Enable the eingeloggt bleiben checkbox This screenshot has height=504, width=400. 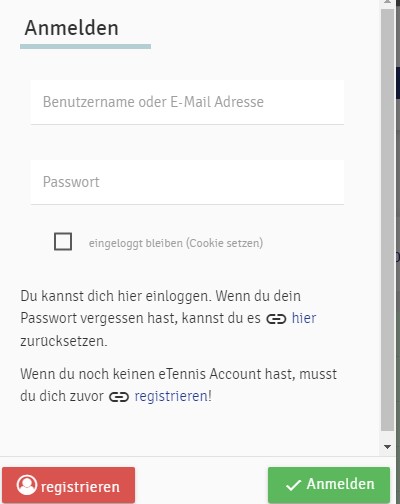pyautogui.click(x=63, y=241)
